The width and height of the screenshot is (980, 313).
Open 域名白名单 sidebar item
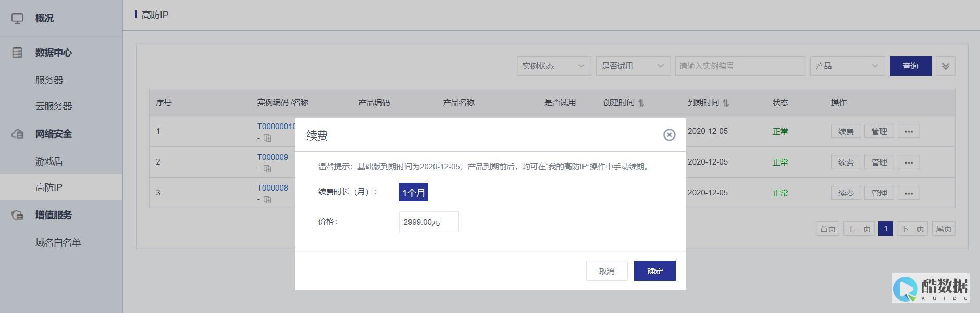[58, 243]
